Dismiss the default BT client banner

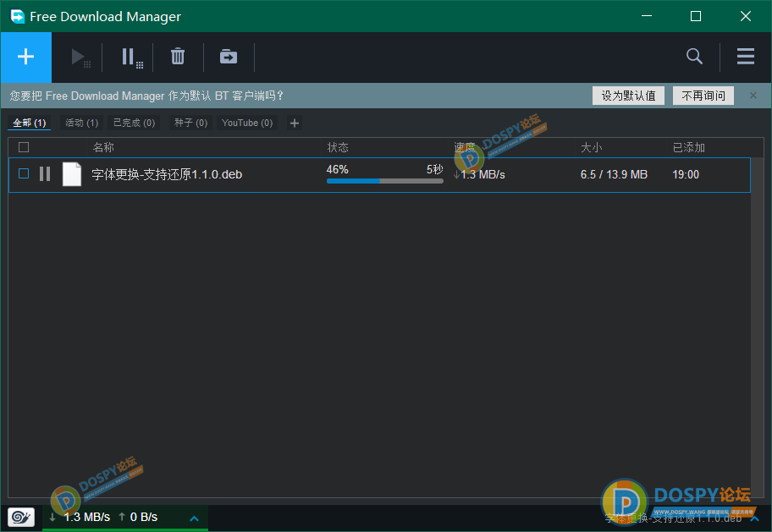click(753, 96)
